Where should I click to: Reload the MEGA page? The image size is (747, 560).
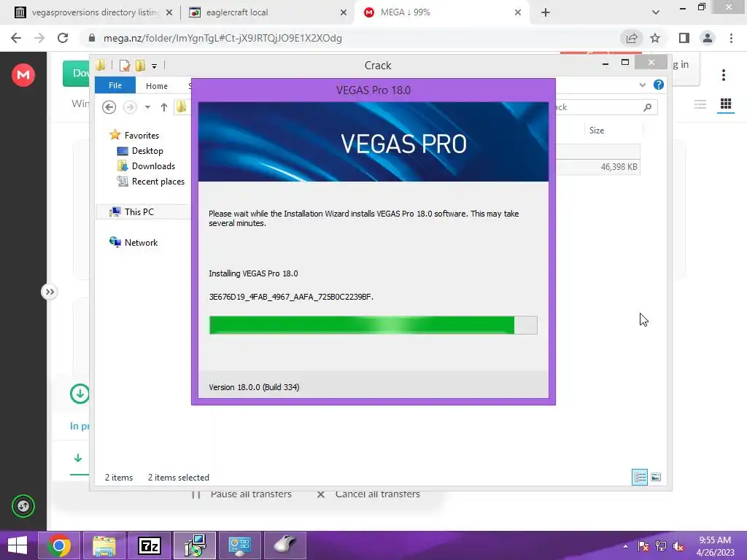point(63,38)
